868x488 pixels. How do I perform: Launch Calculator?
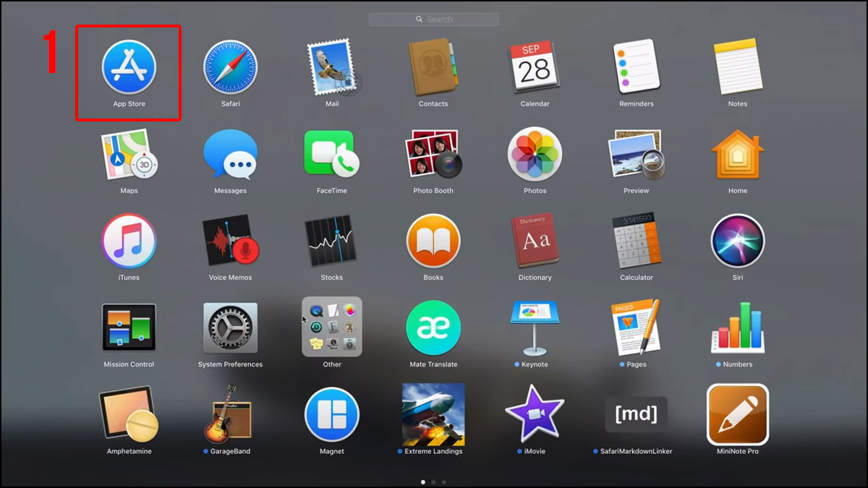click(x=637, y=241)
